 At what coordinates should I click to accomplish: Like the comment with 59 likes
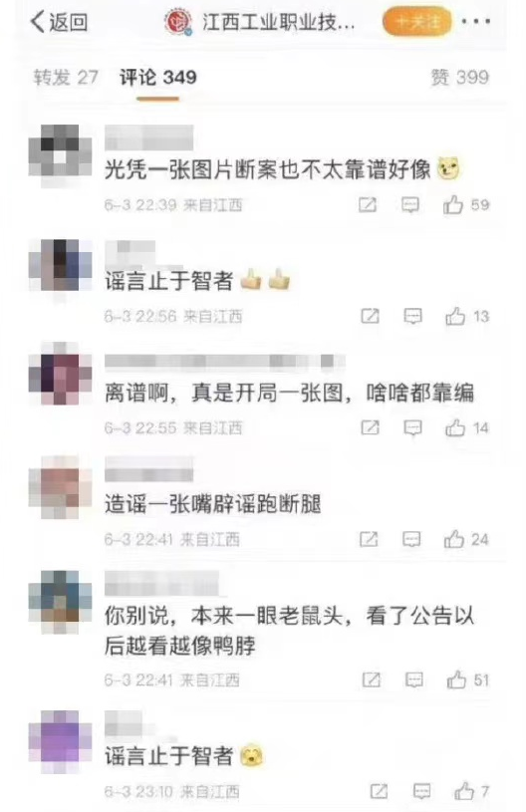click(453, 205)
